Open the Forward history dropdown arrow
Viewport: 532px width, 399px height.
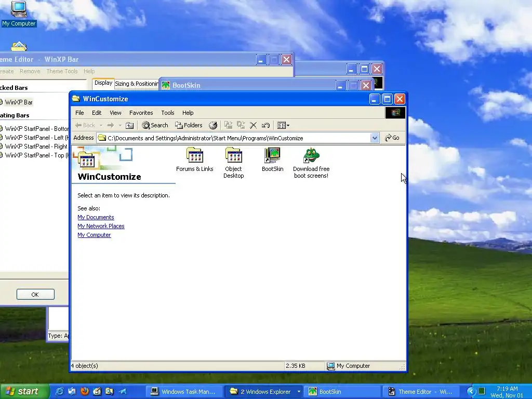point(120,126)
